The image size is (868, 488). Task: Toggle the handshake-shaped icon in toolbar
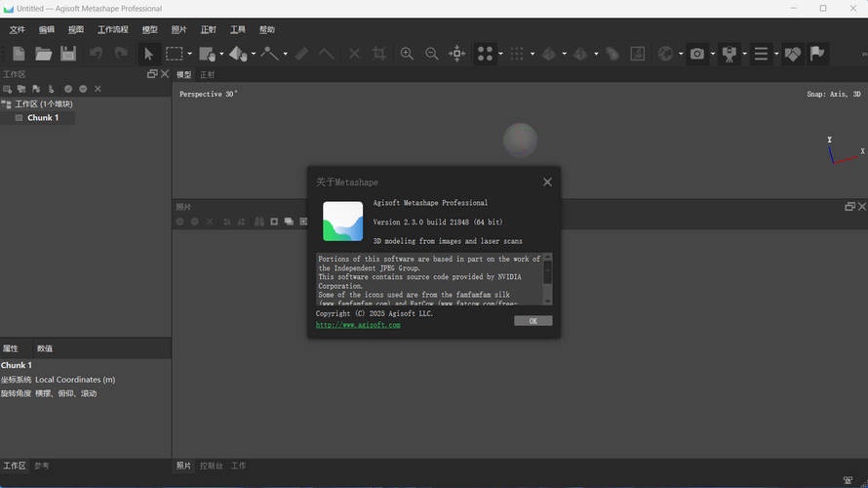coord(792,54)
